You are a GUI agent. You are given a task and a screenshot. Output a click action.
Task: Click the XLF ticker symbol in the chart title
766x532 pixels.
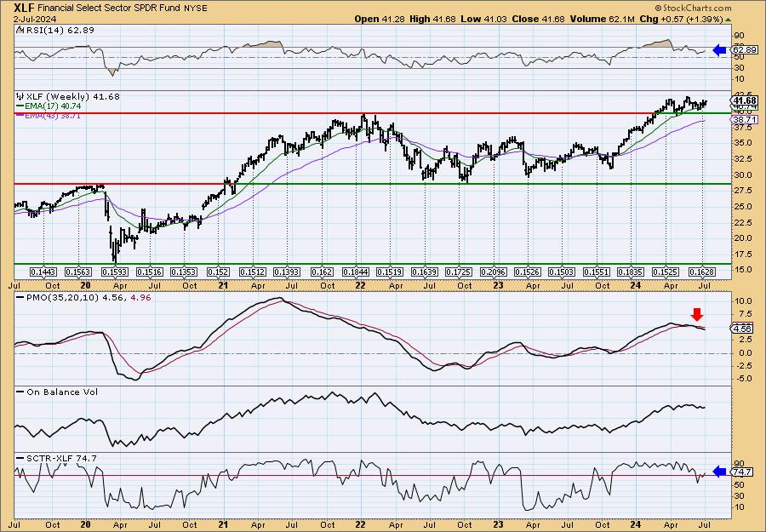pyautogui.click(x=25, y=8)
